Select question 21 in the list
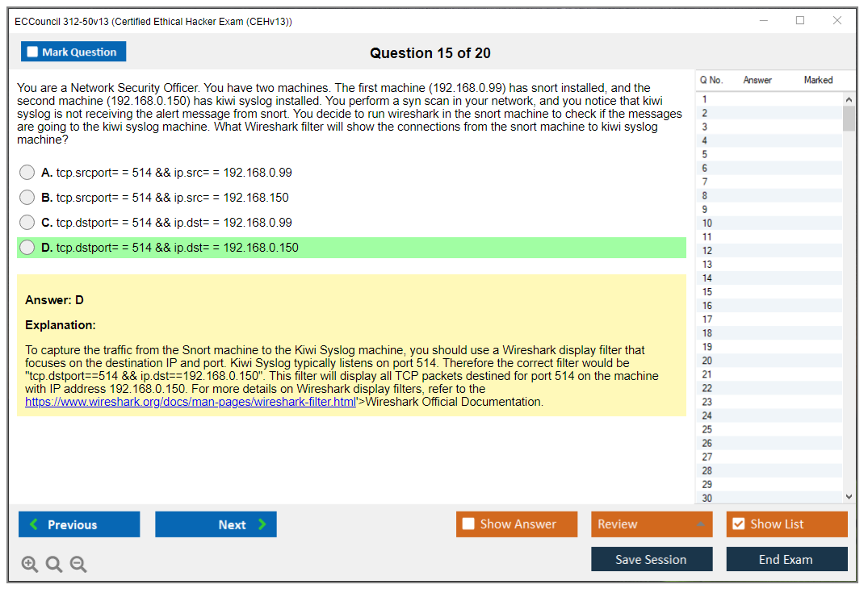Viewport: 868px width, 593px height. [x=769, y=374]
